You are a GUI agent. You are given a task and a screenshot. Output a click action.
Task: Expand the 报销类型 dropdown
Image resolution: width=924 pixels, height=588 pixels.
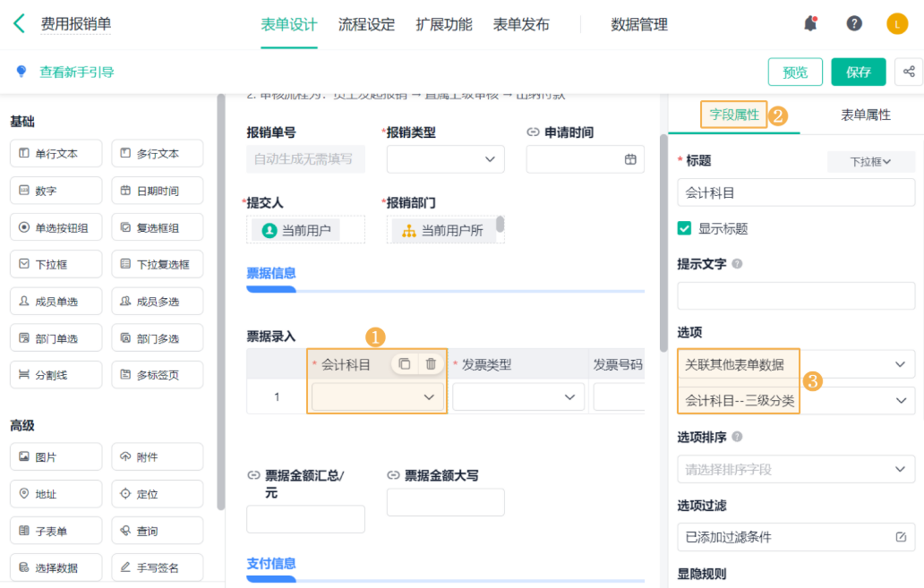tap(446, 159)
